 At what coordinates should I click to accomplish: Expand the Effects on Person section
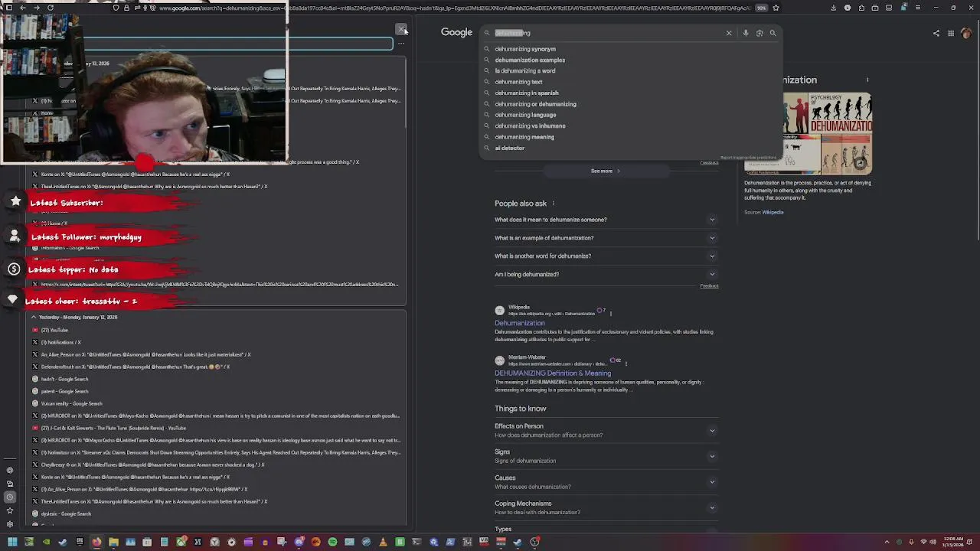(x=605, y=430)
